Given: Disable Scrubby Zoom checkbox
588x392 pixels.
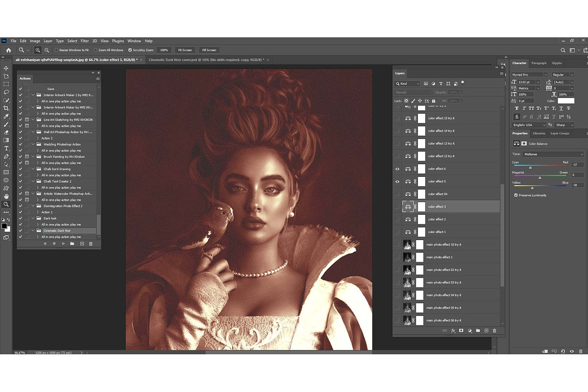Looking at the screenshot, I should point(130,50).
